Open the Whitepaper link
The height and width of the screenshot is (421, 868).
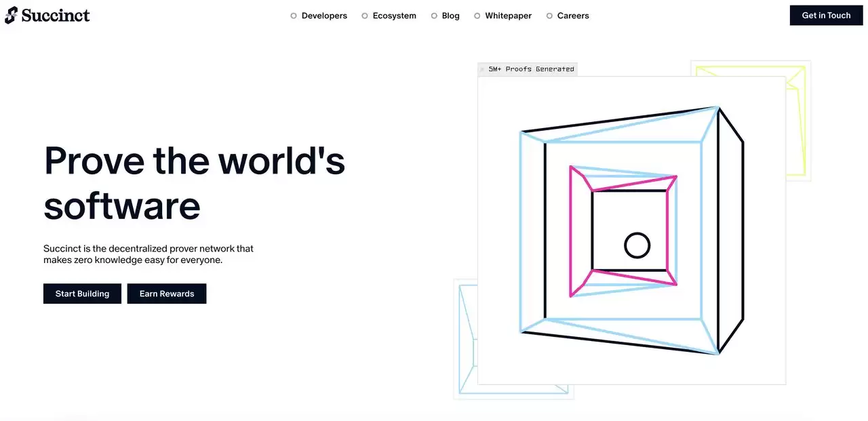[x=508, y=16]
